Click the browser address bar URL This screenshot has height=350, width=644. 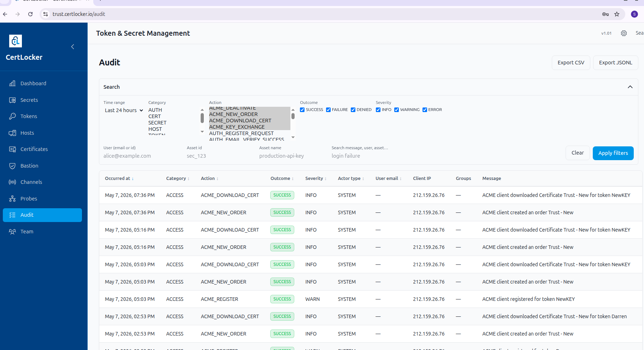pos(79,14)
